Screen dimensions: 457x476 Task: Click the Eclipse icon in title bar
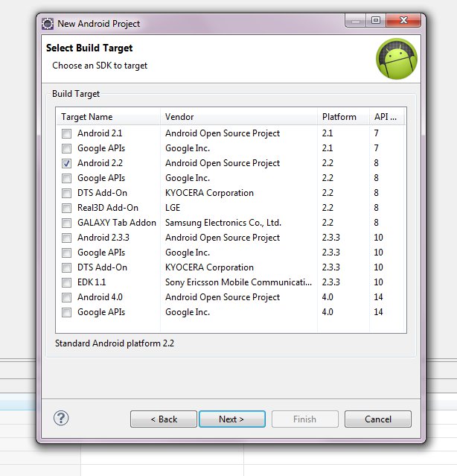coord(48,24)
